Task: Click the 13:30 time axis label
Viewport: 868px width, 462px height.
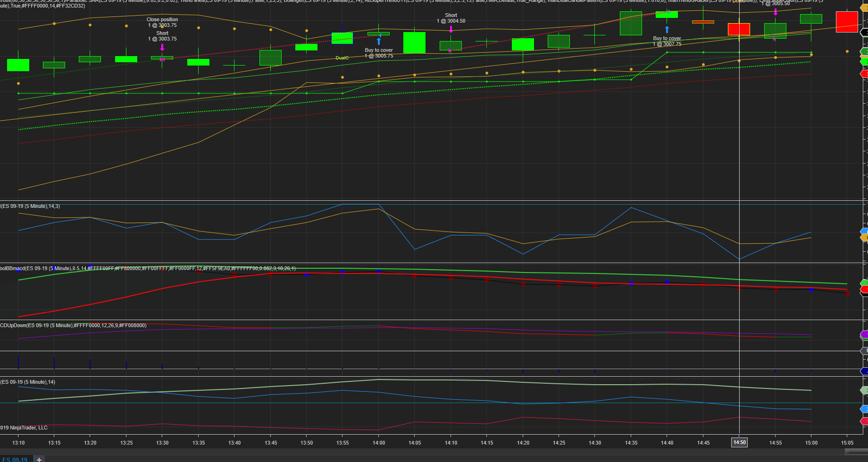Action: [x=162, y=443]
